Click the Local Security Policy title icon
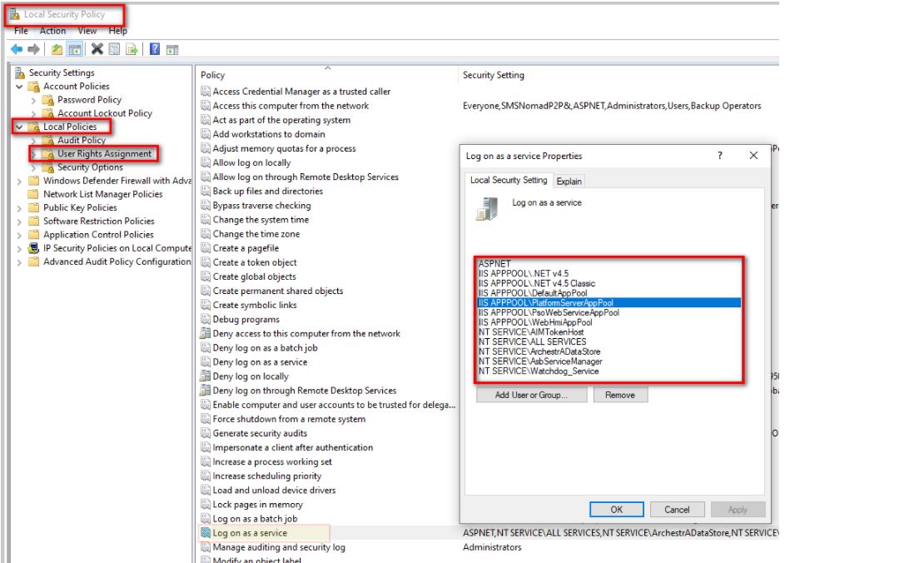The width and height of the screenshot is (924, 563). tap(14, 14)
